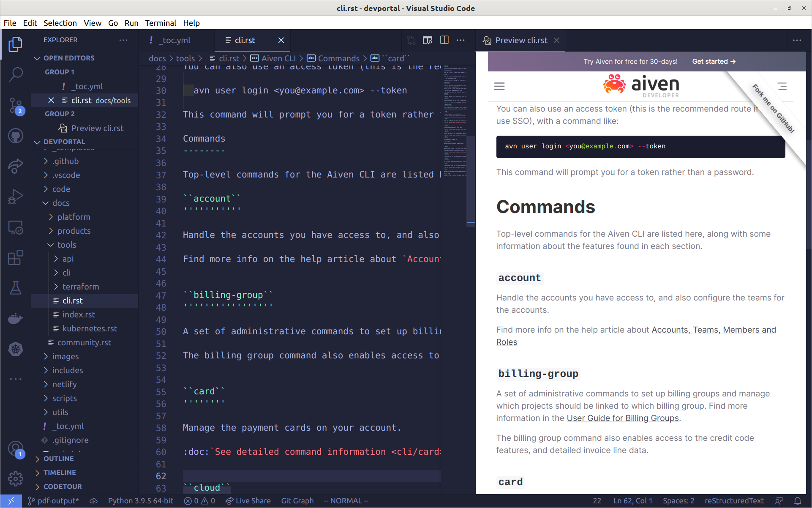
Task: Open the Search view icon
Action: (16, 74)
